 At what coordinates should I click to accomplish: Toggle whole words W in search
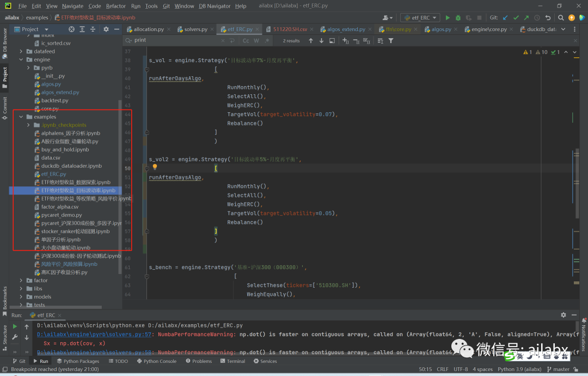[x=256, y=40]
